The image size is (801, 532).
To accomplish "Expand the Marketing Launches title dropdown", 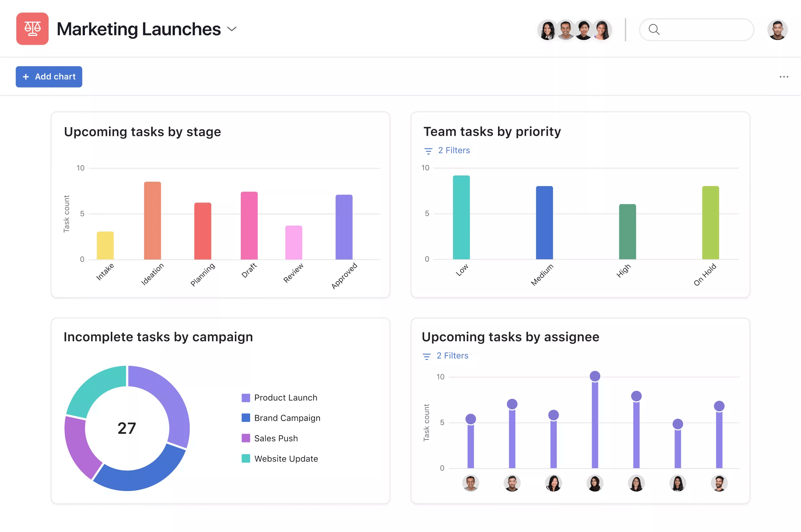I will pos(232,29).
